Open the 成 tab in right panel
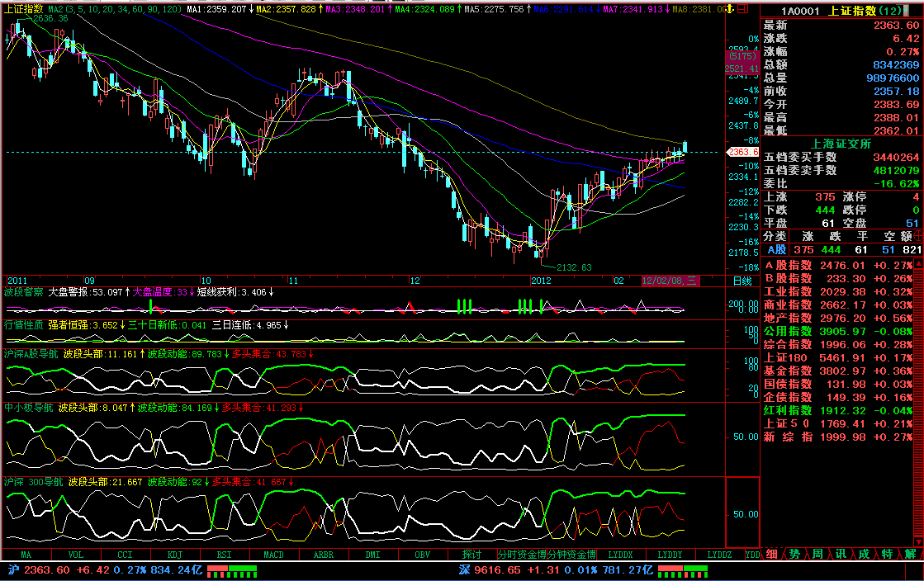Image resolution: width=924 pixels, height=581 pixels. click(x=863, y=554)
